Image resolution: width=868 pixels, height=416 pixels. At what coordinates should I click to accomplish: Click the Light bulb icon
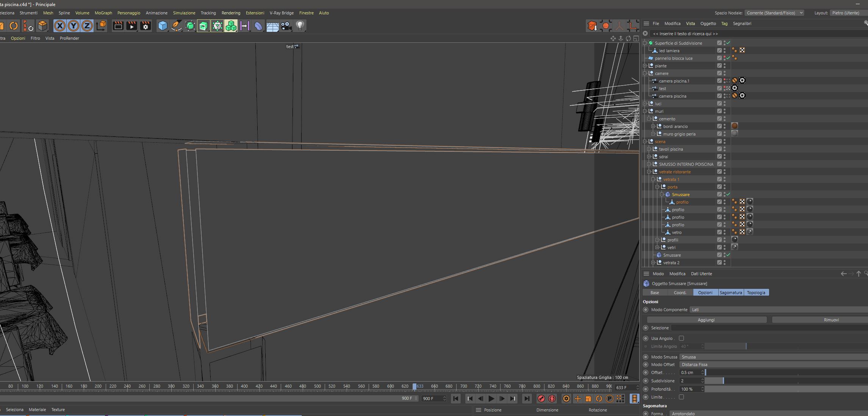(300, 26)
